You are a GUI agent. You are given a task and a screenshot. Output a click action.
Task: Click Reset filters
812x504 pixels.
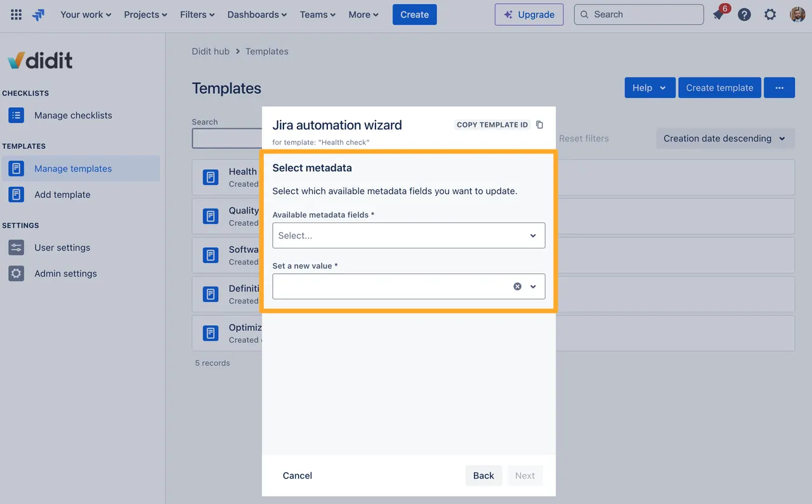coord(584,138)
